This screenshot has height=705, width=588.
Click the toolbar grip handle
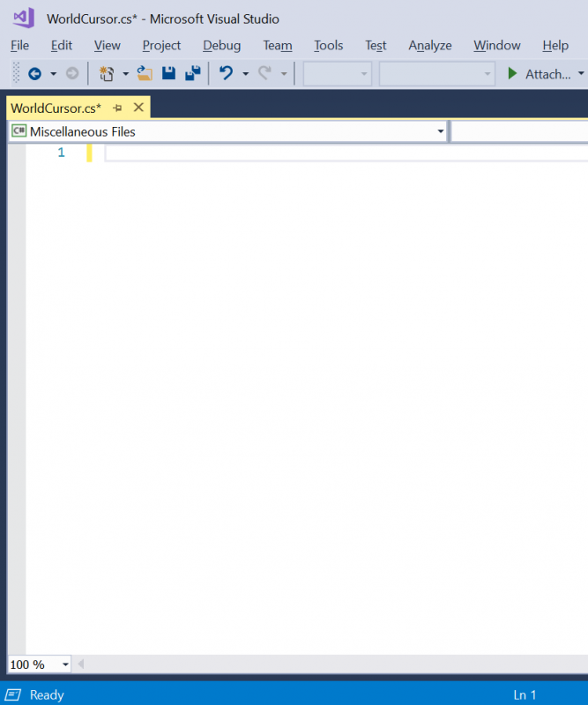[16, 73]
